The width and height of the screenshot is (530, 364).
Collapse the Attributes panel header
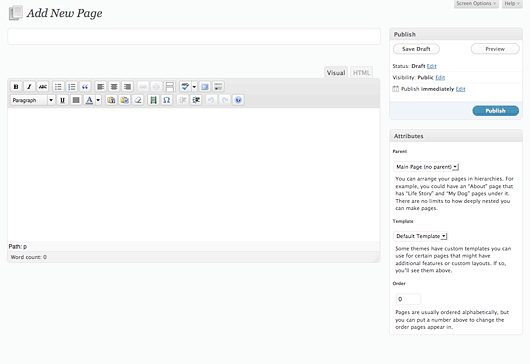click(456, 136)
